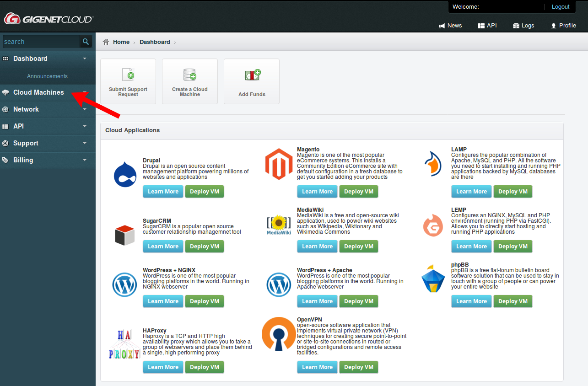Image resolution: width=588 pixels, height=386 pixels.
Task: Click Learn More for OpenVPN
Action: (x=317, y=367)
